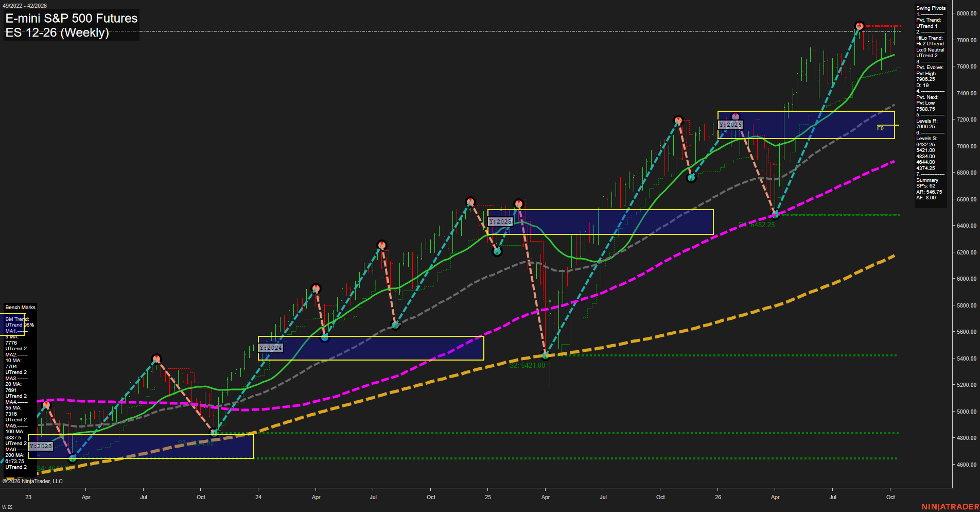The image size is (980, 512).
Task: Select the 200 MA: label in Bench Marks
Action: 15,455
